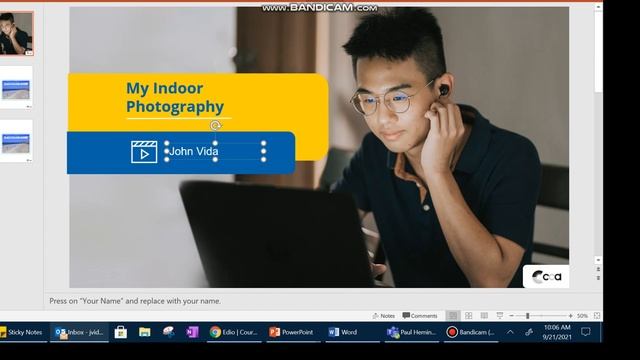The width and height of the screenshot is (640, 360).
Task: Open Chrome Edio window from taskbar
Action: (234, 332)
